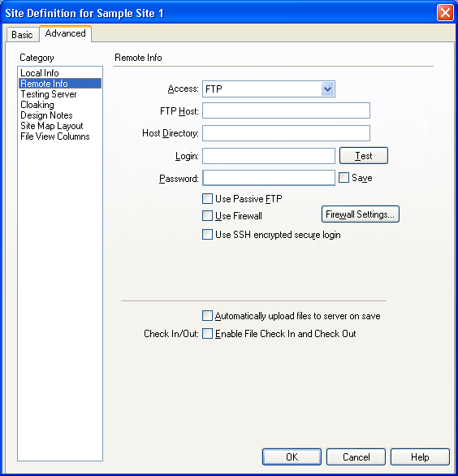Focus the Host Directory input box
The height and width of the screenshot is (476, 458).
(286, 133)
